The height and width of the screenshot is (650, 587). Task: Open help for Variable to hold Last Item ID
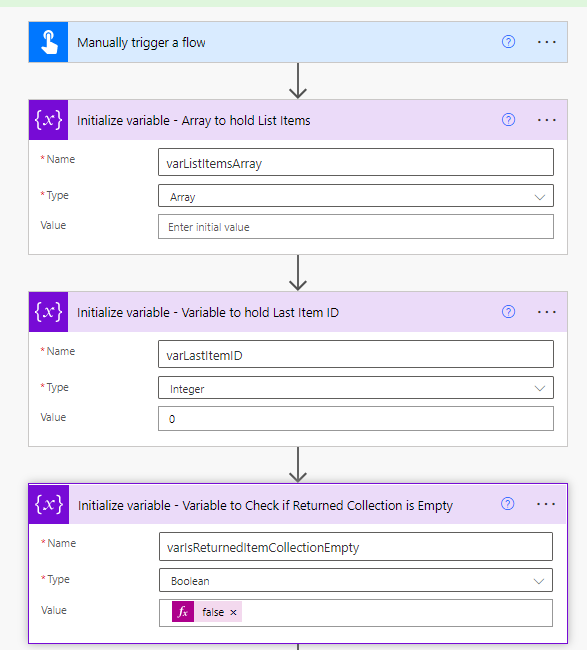(x=508, y=312)
